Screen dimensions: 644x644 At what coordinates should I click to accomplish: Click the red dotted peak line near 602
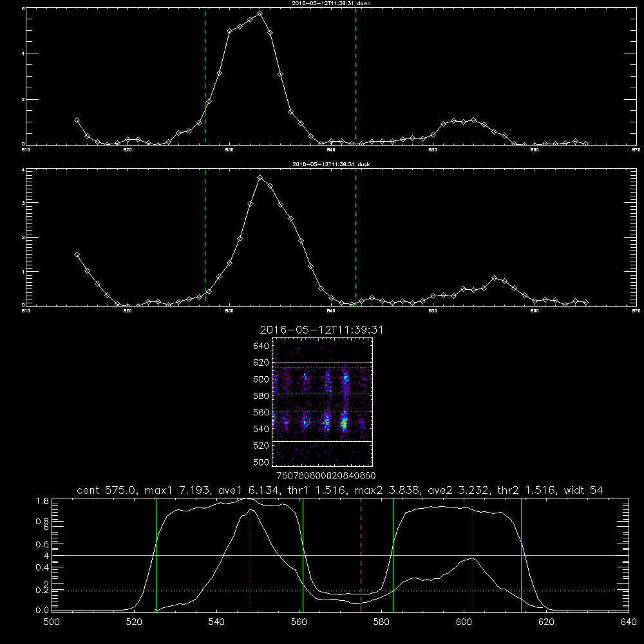pos(472,555)
